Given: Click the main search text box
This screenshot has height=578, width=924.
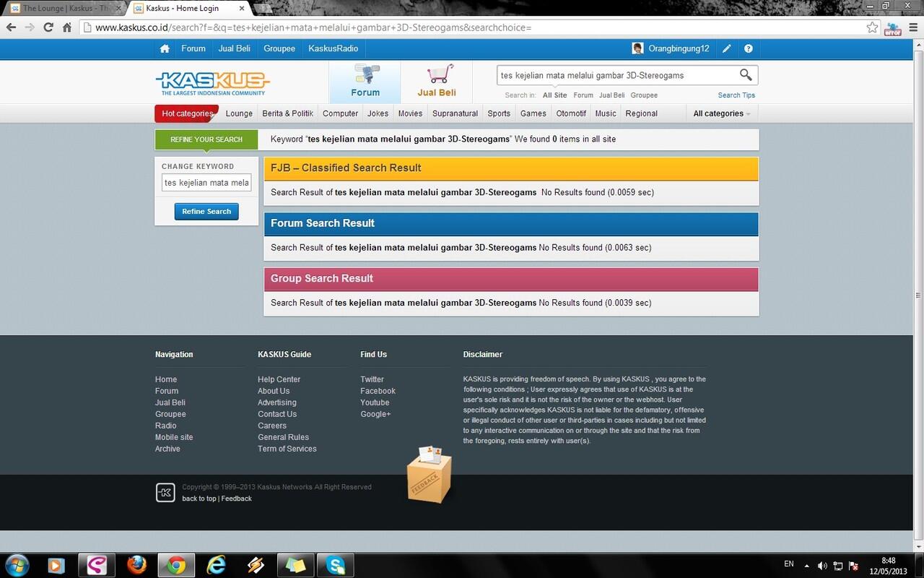Looking at the screenshot, I should (617, 75).
